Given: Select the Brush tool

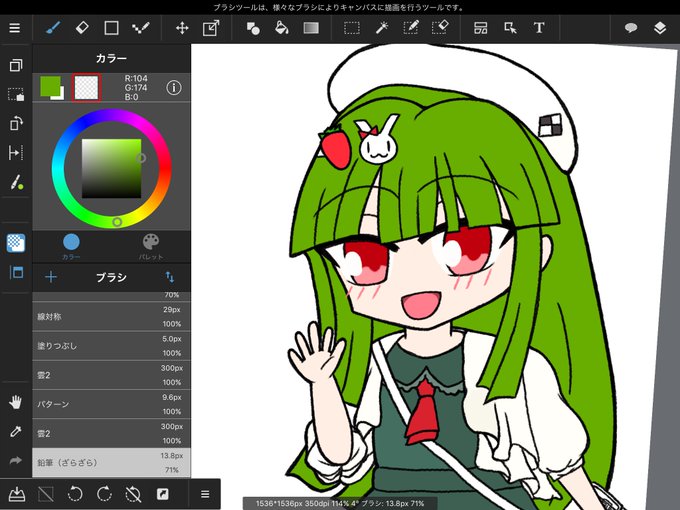Looking at the screenshot, I should tap(53, 28).
